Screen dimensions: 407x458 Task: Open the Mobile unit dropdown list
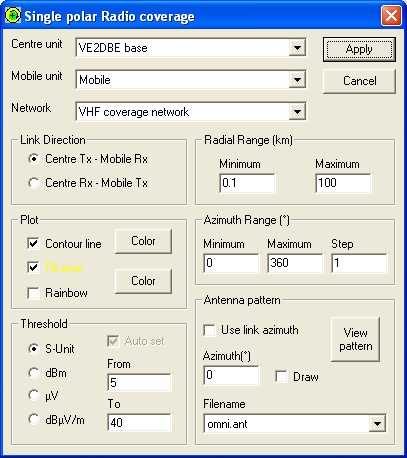[297, 80]
